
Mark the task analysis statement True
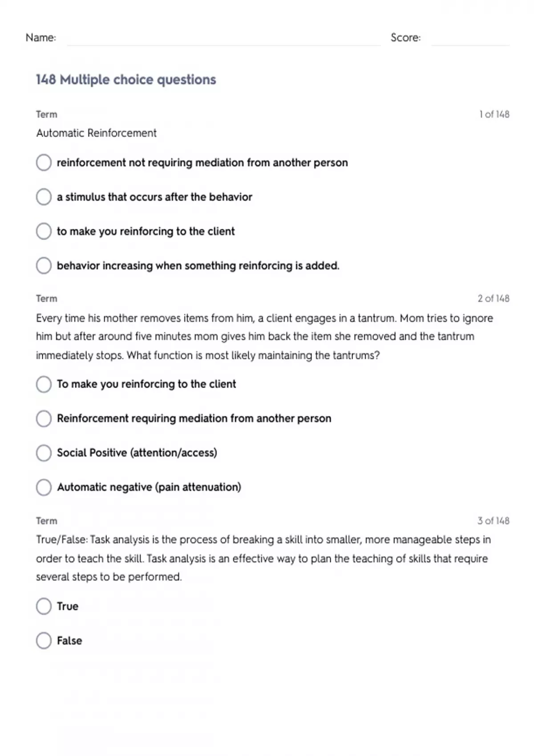[x=44, y=606]
